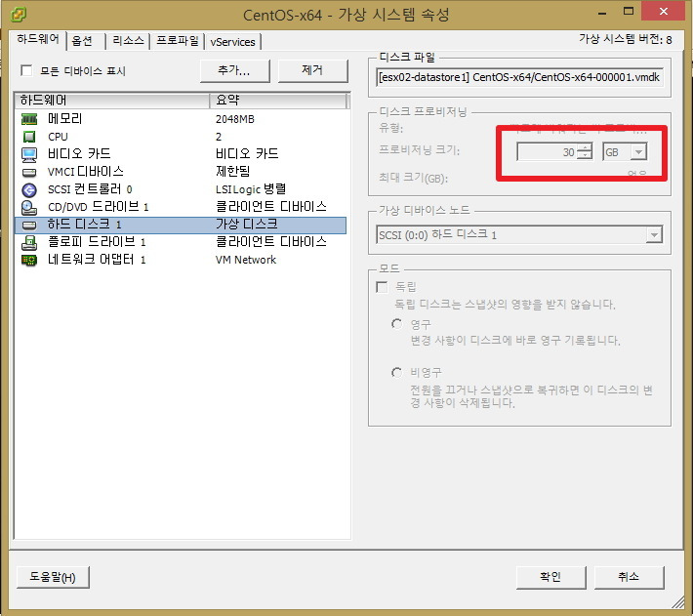Decrease provisioned size with the down arrow
The height and width of the screenshot is (616, 693).
[586, 156]
